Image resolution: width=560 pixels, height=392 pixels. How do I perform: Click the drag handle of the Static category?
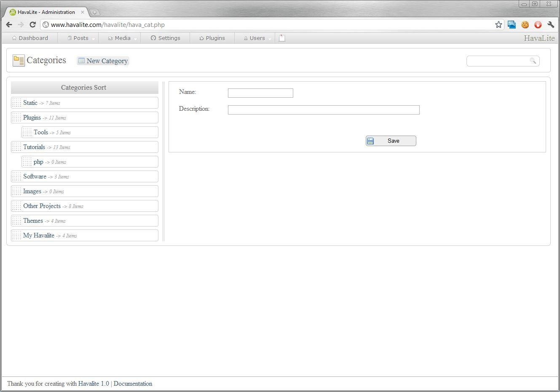click(x=16, y=103)
